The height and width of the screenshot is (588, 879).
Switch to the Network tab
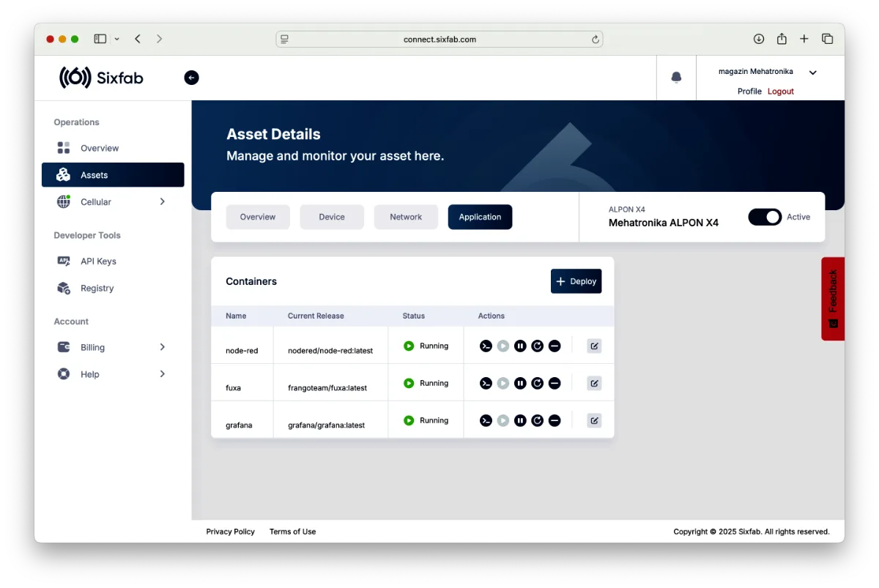[406, 217]
